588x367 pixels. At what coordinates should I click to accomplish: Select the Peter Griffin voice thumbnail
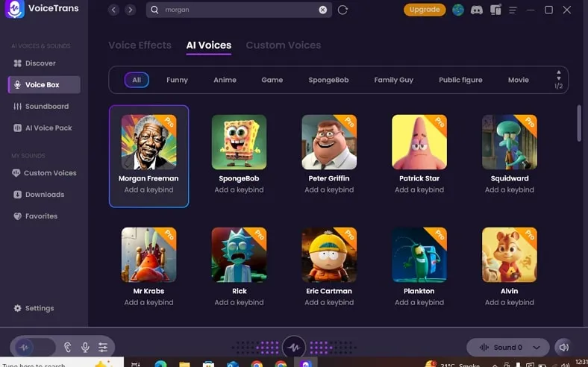tap(329, 142)
